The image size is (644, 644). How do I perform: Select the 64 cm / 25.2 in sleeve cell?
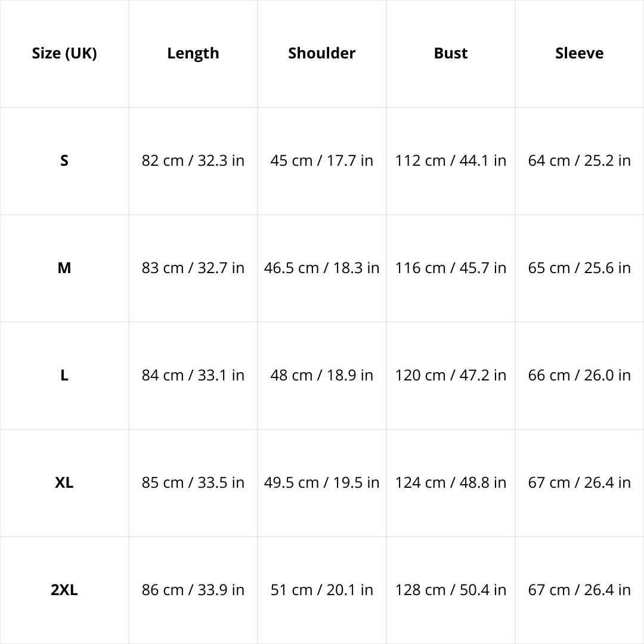(580, 160)
